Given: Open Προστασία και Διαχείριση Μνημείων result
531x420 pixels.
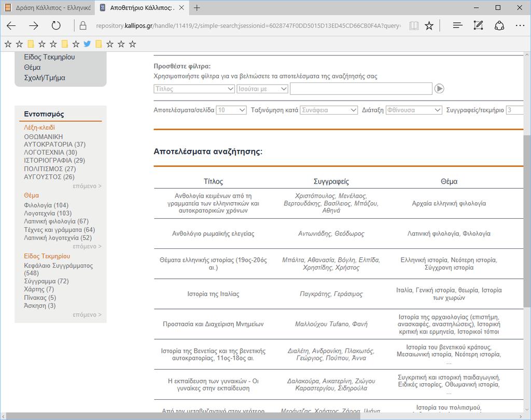Looking at the screenshot, I should point(213,324).
